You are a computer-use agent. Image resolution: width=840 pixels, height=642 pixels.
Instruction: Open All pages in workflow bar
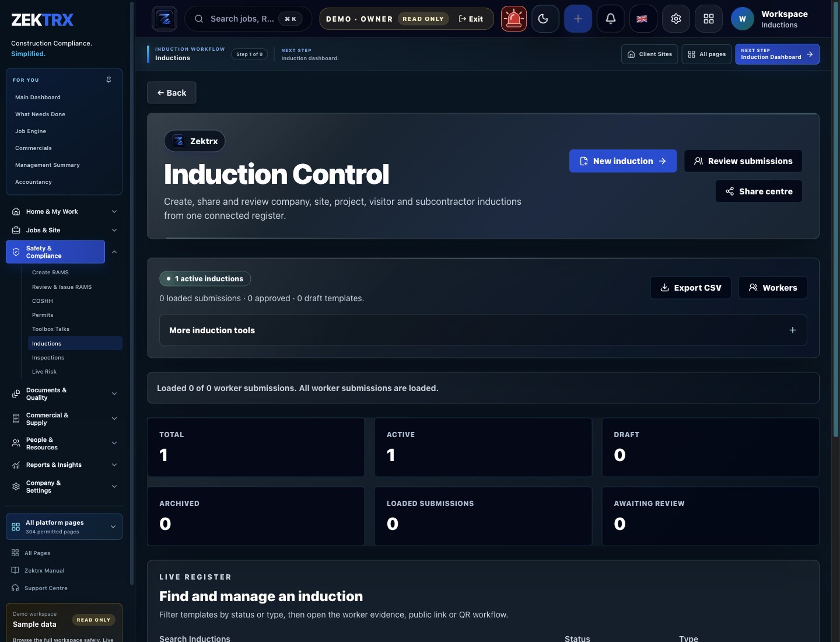click(707, 54)
